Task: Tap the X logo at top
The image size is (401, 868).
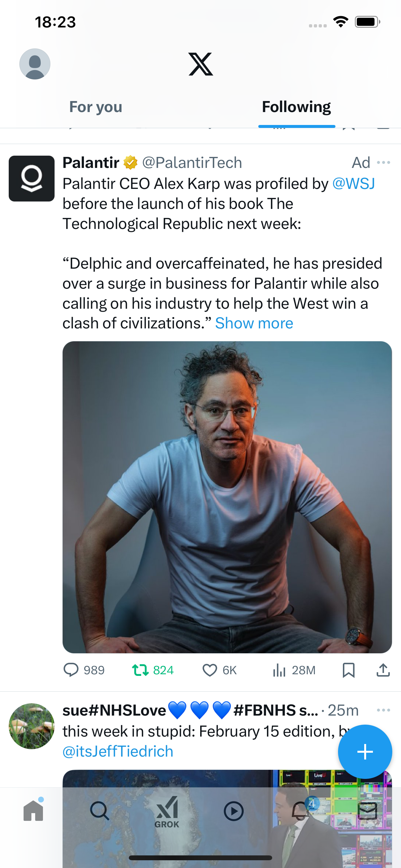Action: click(200, 64)
